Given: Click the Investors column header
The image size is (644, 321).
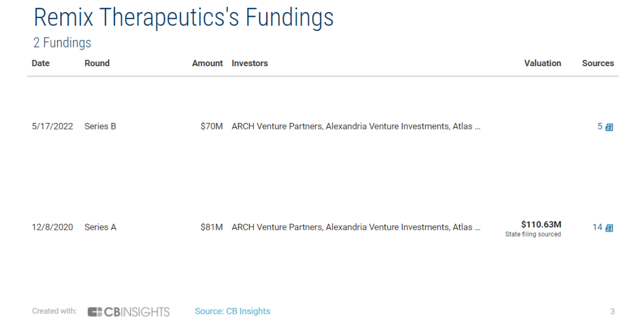Looking at the screenshot, I should 250,63.
